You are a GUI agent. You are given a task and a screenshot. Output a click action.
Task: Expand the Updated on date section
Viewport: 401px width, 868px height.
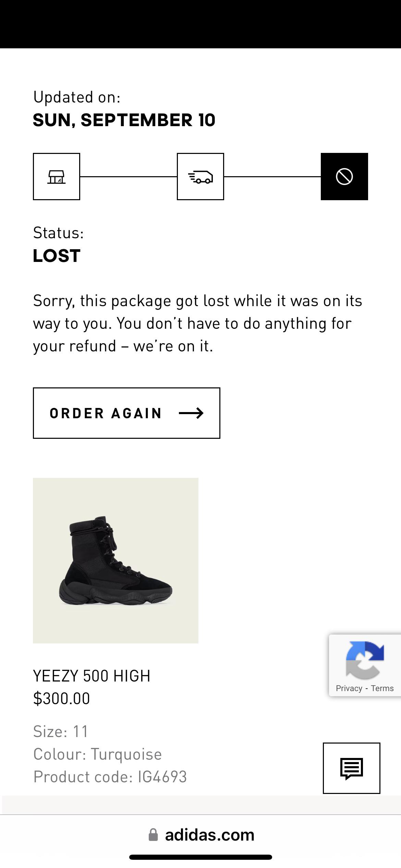[x=125, y=120]
